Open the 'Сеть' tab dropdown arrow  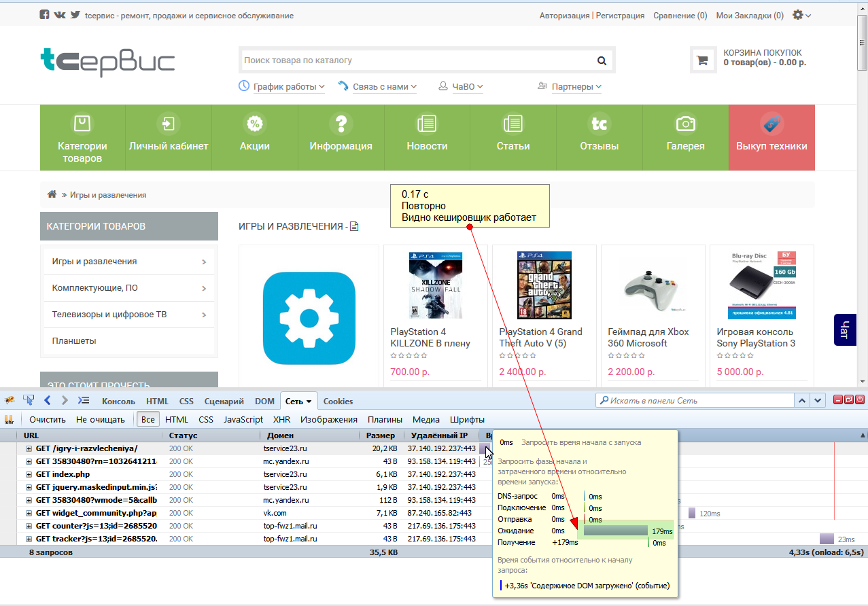pyautogui.click(x=309, y=402)
